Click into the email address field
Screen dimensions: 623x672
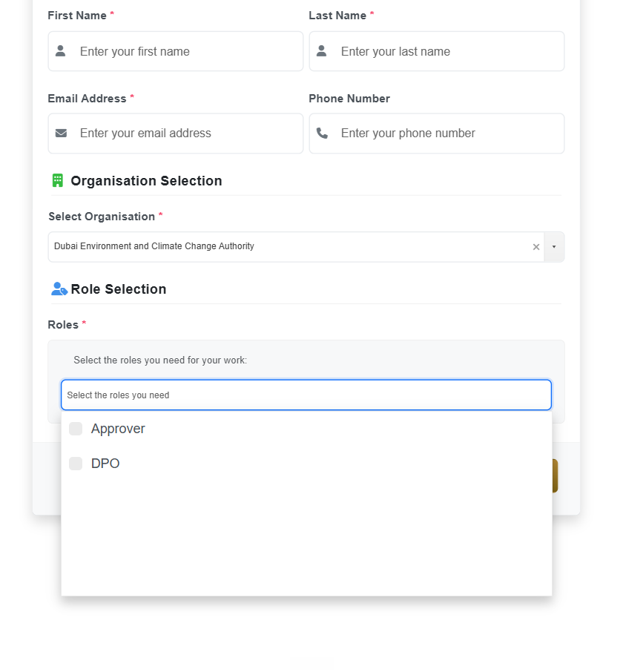click(175, 134)
